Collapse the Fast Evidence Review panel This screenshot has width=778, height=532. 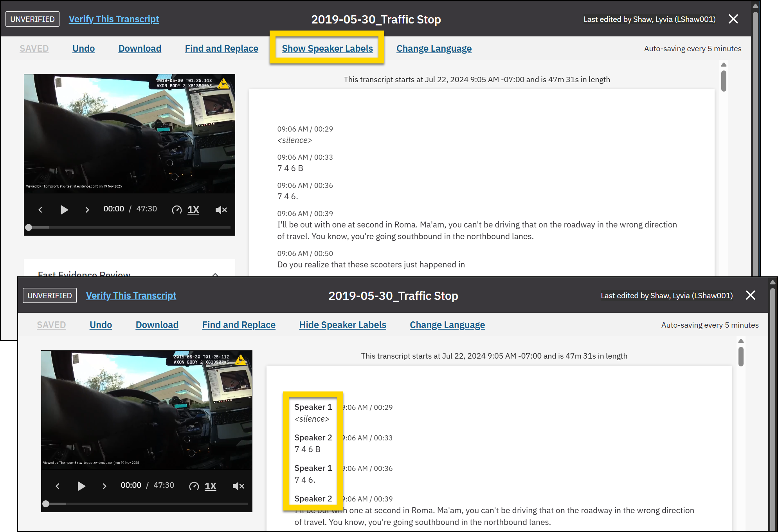tap(215, 274)
